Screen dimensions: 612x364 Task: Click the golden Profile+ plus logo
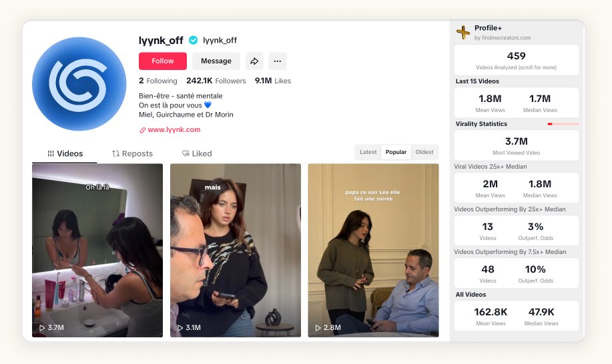point(463,33)
